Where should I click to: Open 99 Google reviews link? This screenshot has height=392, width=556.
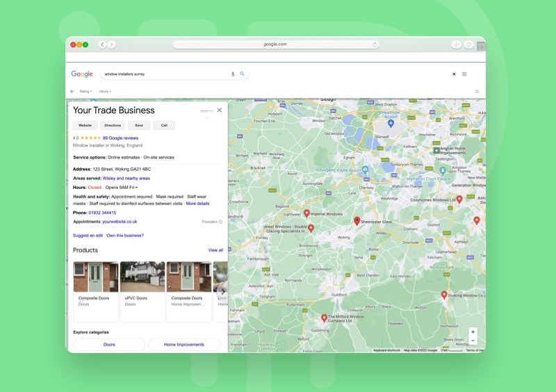coord(120,138)
